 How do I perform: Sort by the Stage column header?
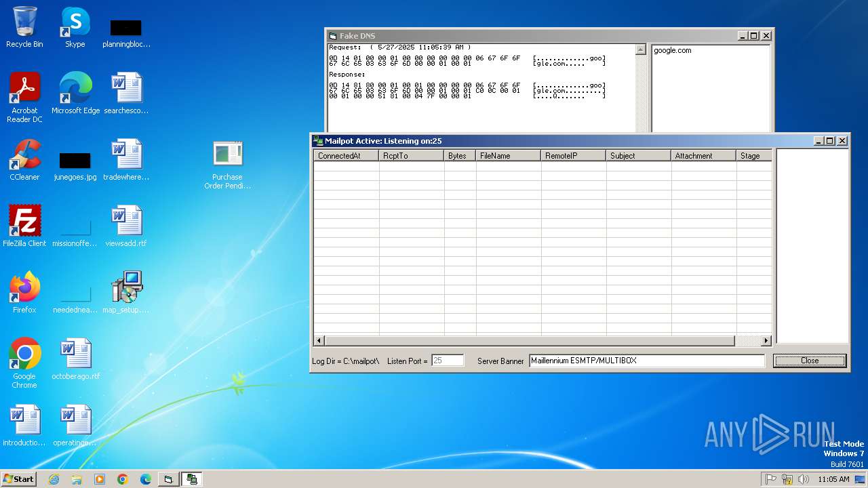[x=754, y=156]
